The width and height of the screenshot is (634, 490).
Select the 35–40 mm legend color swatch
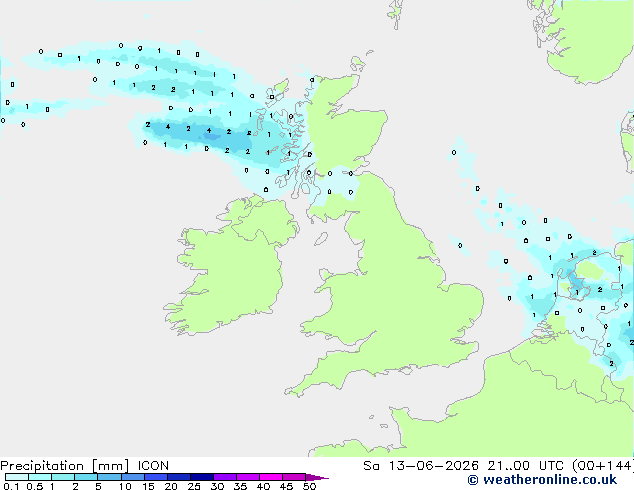point(248,477)
